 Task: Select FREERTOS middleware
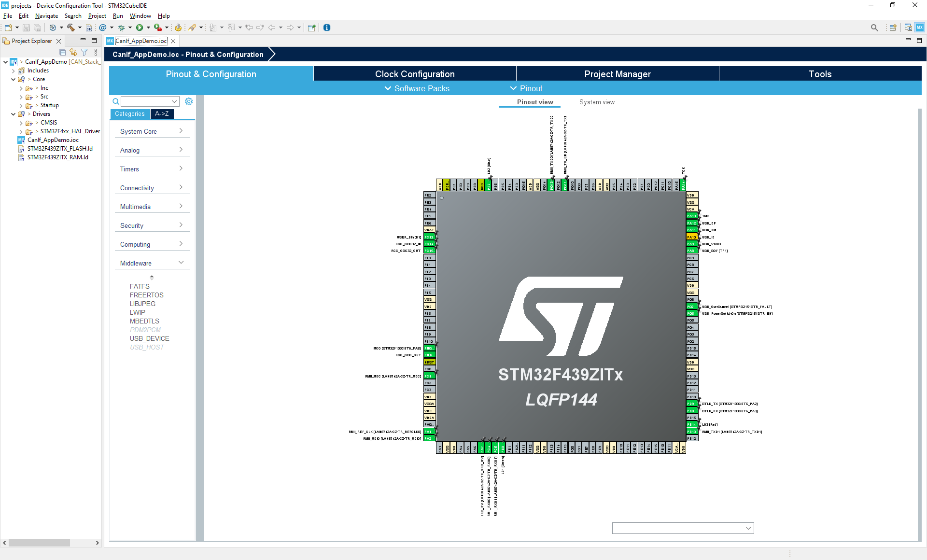point(146,295)
